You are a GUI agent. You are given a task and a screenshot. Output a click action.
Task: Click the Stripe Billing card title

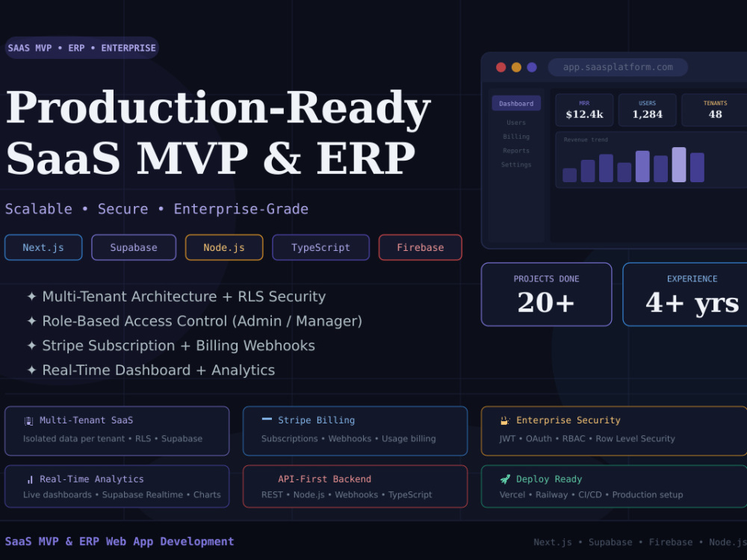coord(316,420)
